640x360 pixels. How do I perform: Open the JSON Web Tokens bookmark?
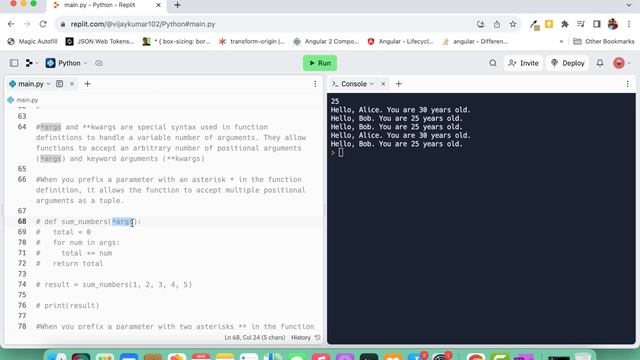tap(100, 41)
